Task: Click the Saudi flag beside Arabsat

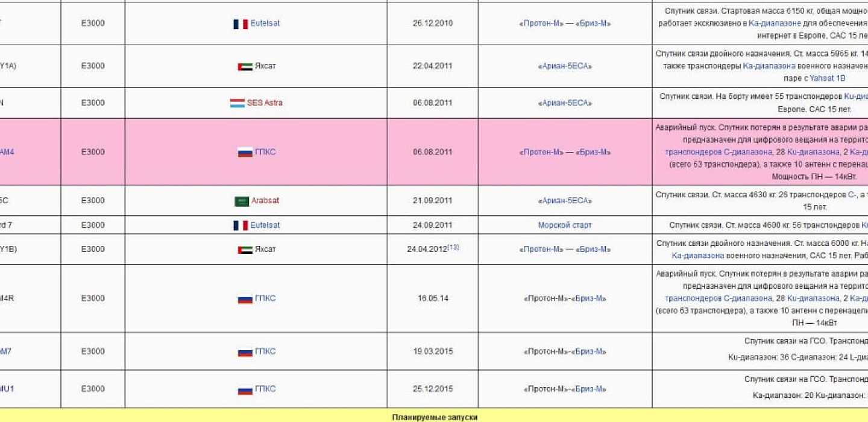Action: tap(241, 201)
